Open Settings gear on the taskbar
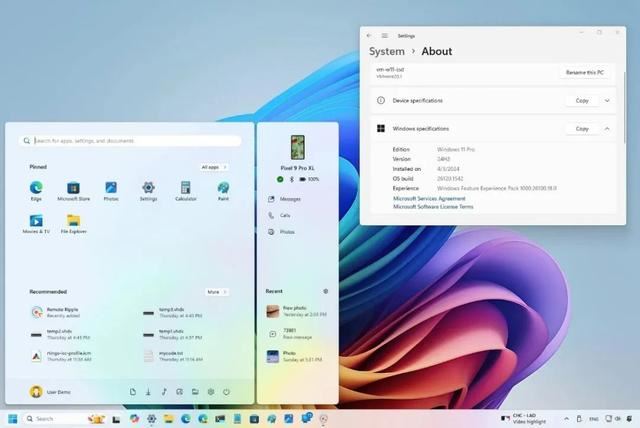 pos(151,419)
